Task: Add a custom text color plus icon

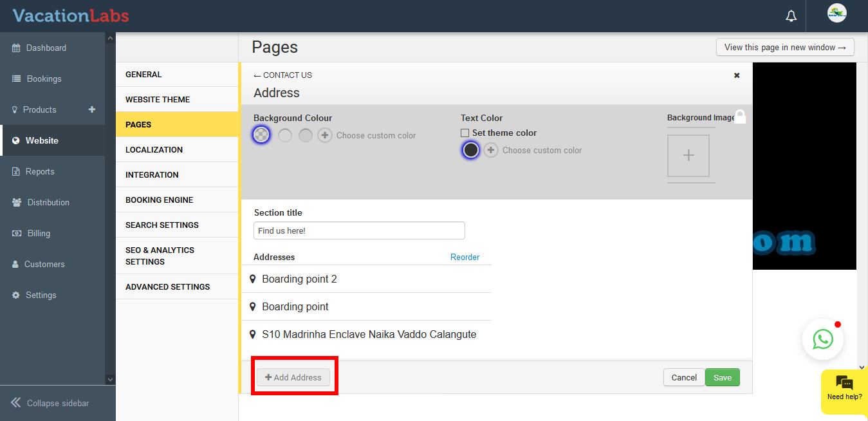Action: (491, 150)
